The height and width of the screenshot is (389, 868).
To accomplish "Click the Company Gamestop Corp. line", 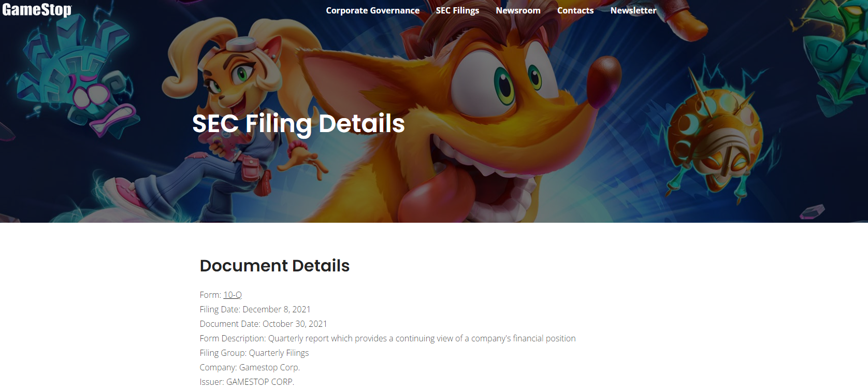I will 250,367.
